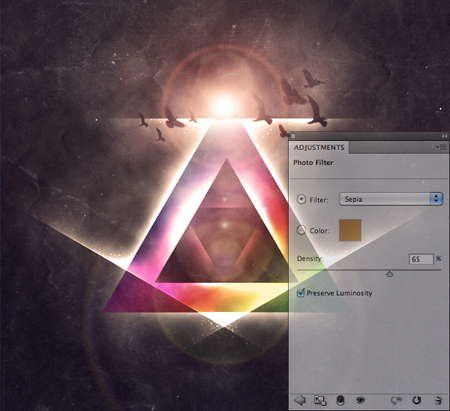Screen dimensions: 450x411
Task: Toggle Preserve Luminosity checkbox
Action: click(301, 293)
